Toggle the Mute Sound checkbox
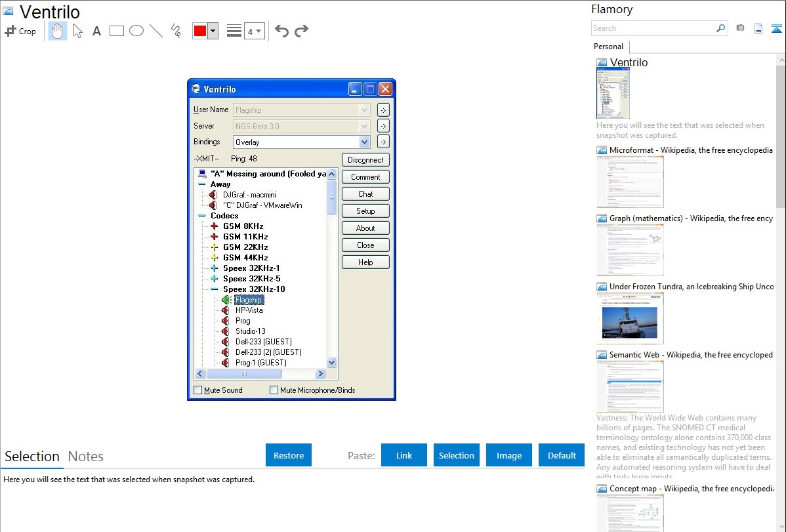The height and width of the screenshot is (532, 786). pos(198,390)
